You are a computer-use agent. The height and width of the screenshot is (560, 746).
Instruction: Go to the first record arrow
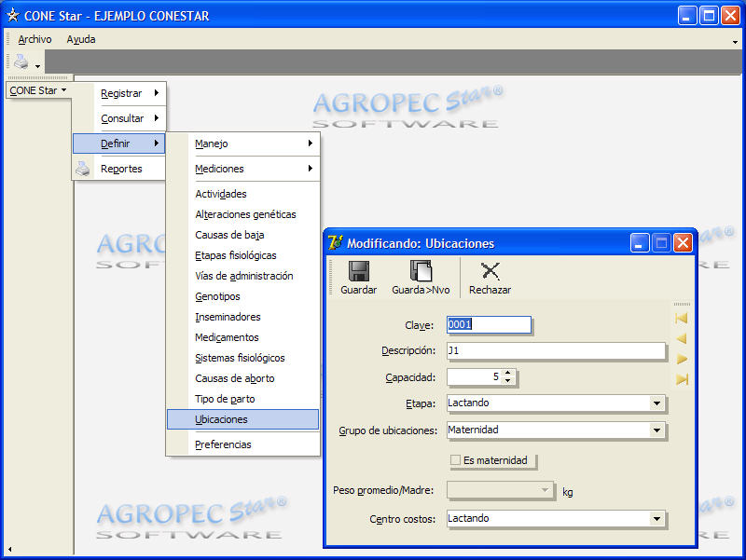click(x=682, y=318)
